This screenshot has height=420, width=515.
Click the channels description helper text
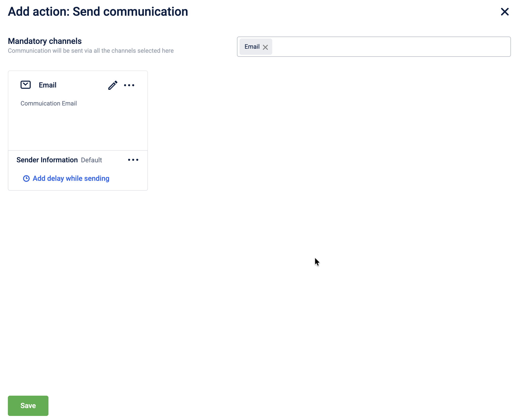[x=91, y=51]
